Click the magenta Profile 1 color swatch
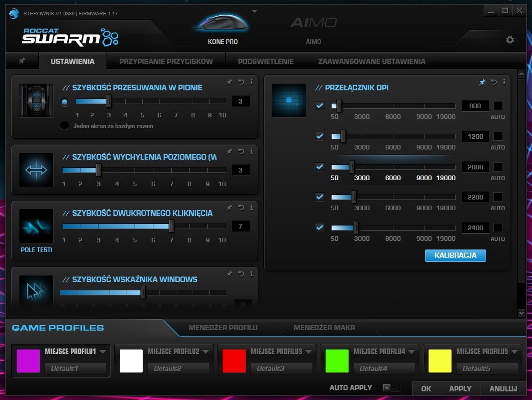 tap(28, 361)
